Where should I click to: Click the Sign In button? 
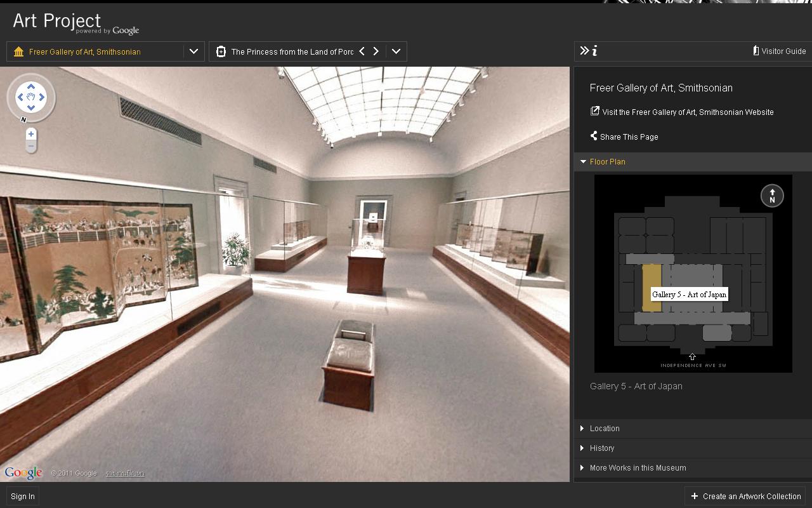23,497
